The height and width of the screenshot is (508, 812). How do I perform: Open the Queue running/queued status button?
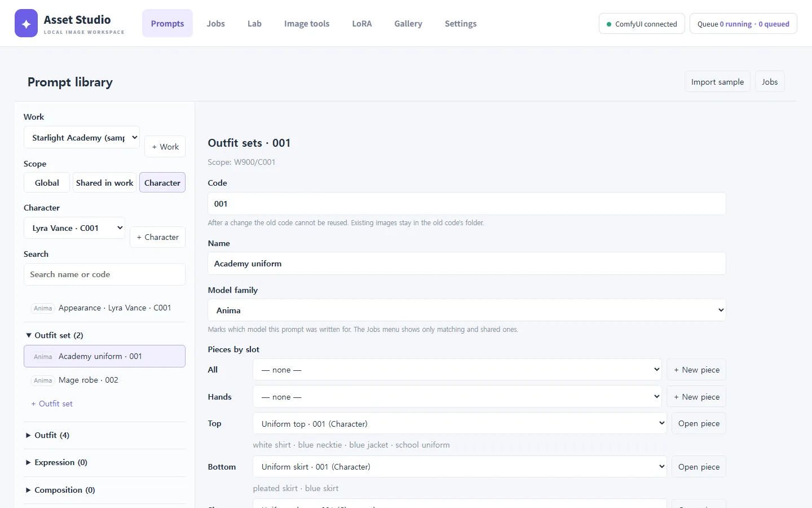tap(743, 24)
